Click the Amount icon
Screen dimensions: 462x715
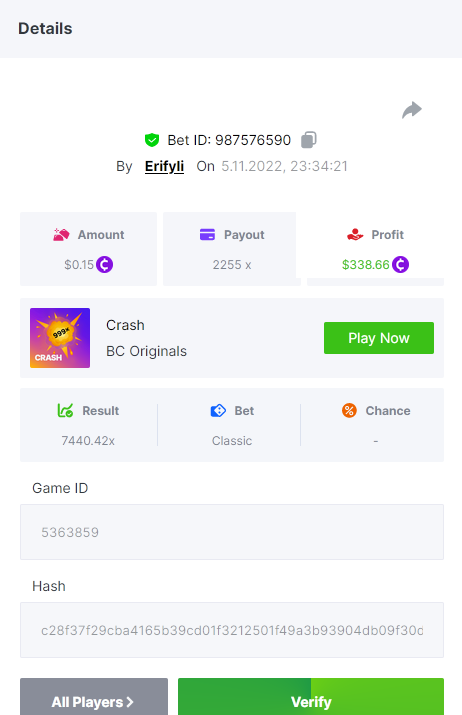61,234
